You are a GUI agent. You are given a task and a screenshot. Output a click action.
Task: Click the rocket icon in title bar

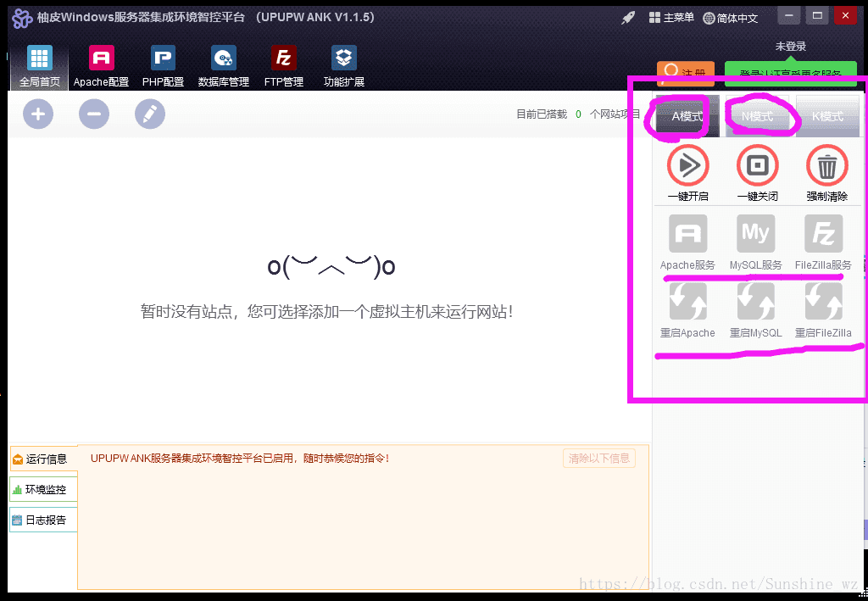tap(628, 18)
